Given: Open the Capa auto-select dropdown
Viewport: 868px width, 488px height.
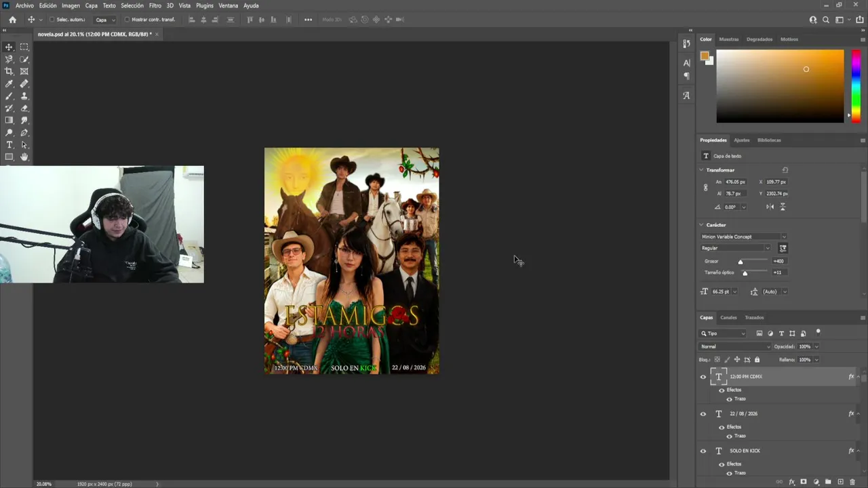Looking at the screenshot, I should [105, 20].
